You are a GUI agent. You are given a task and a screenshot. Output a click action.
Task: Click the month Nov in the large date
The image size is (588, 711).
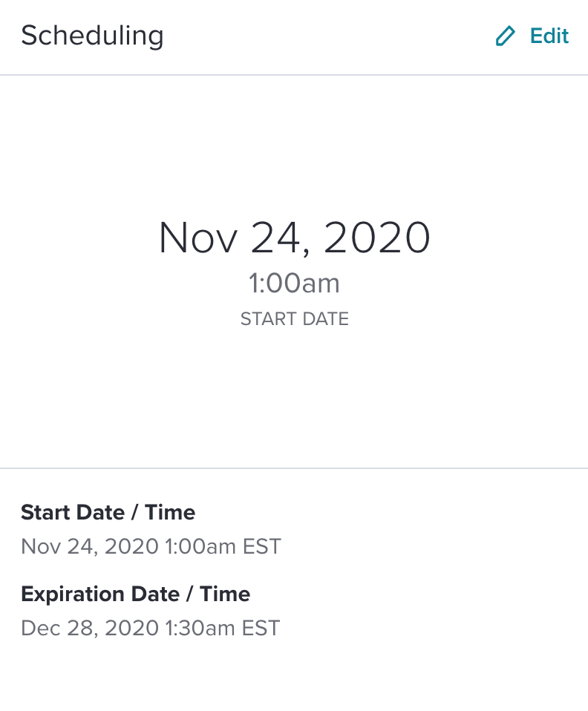pyautogui.click(x=197, y=237)
